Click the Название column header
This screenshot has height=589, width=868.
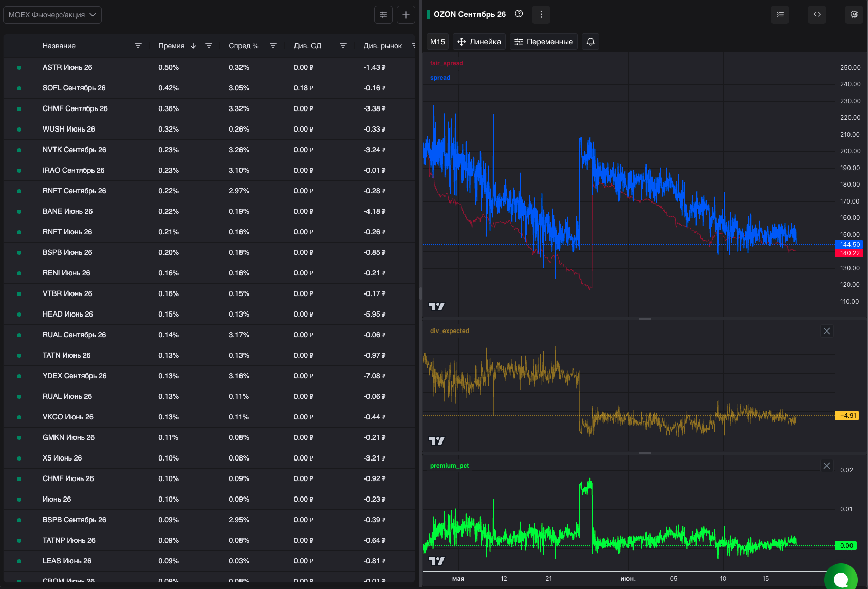tap(59, 46)
